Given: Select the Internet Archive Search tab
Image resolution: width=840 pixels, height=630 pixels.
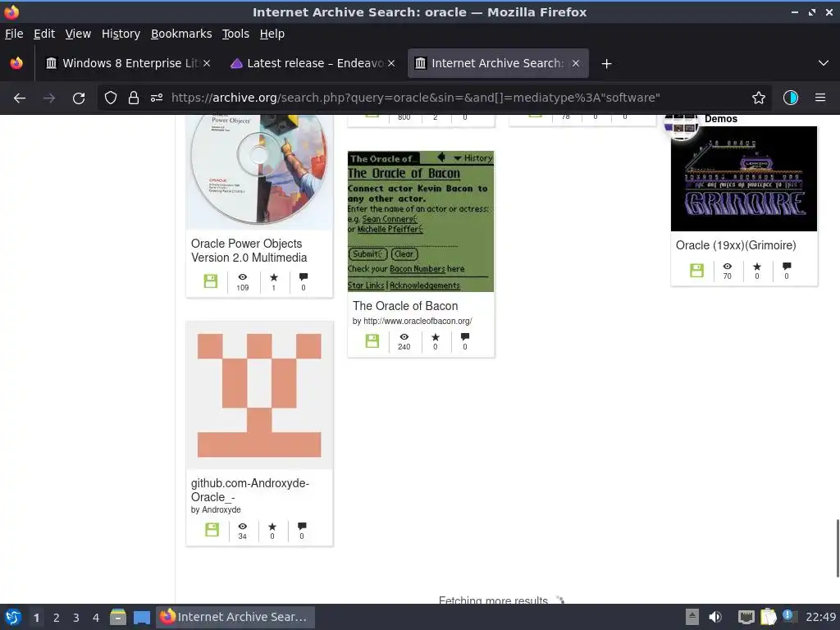Looking at the screenshot, I should 498,63.
